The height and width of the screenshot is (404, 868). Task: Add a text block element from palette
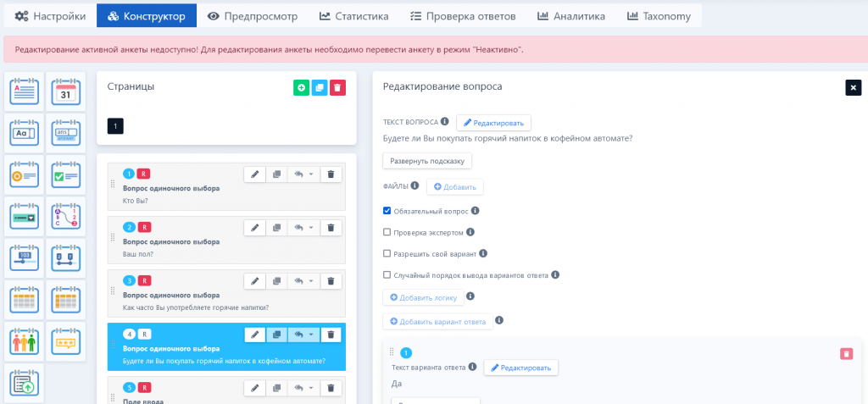(x=24, y=91)
